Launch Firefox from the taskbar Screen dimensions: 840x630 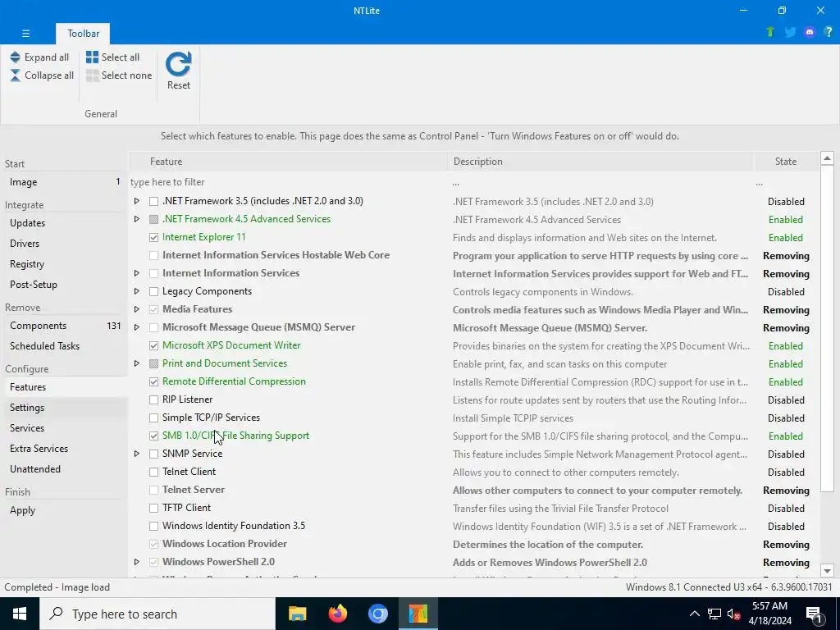(337, 614)
